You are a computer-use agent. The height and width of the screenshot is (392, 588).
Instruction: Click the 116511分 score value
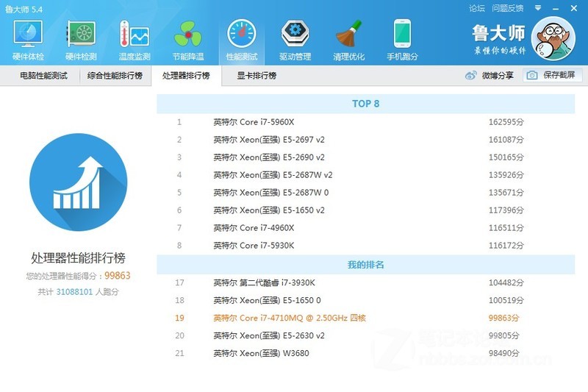(x=506, y=228)
